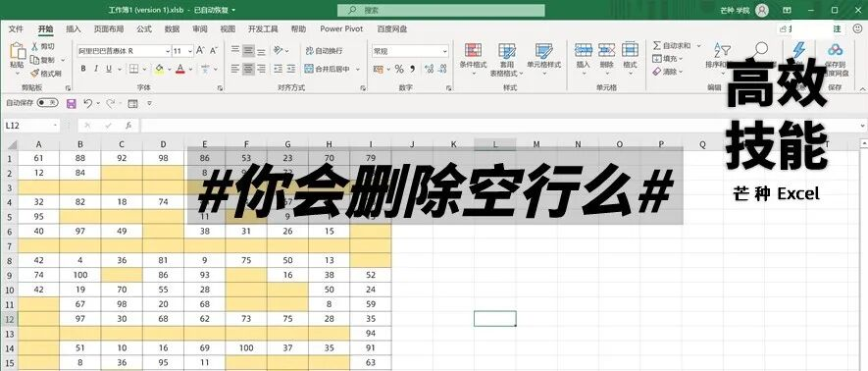Viewport: 868px width, 371px height.
Task: Open the font name dropdown
Action: pos(168,51)
